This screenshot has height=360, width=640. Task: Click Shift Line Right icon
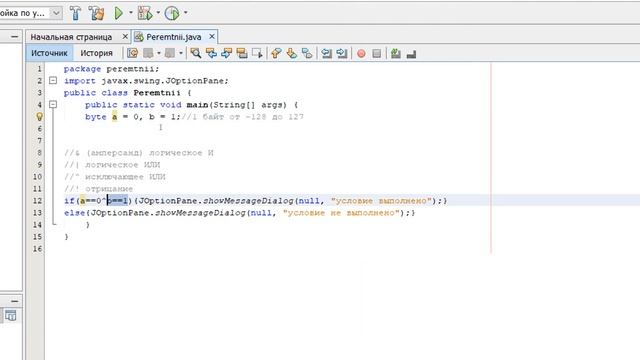(x=342, y=53)
